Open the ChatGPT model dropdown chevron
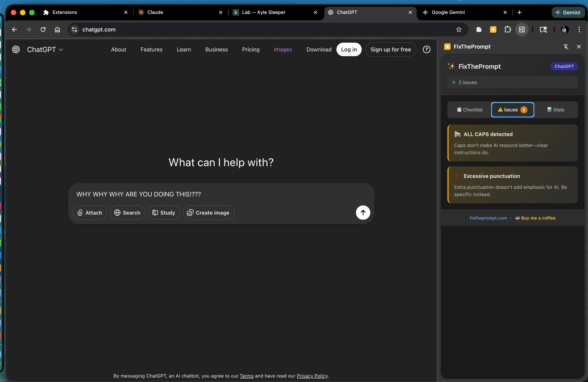This screenshot has width=588, height=382. 61,50
